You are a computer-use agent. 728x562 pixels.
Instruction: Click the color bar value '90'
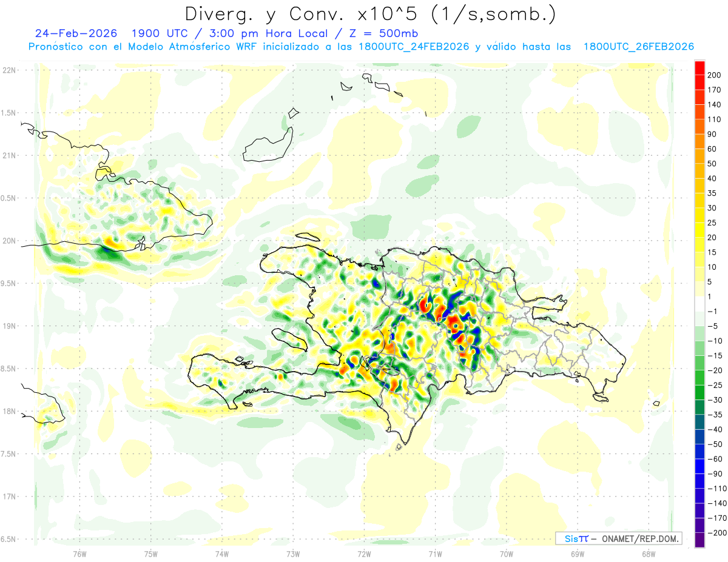(x=713, y=134)
